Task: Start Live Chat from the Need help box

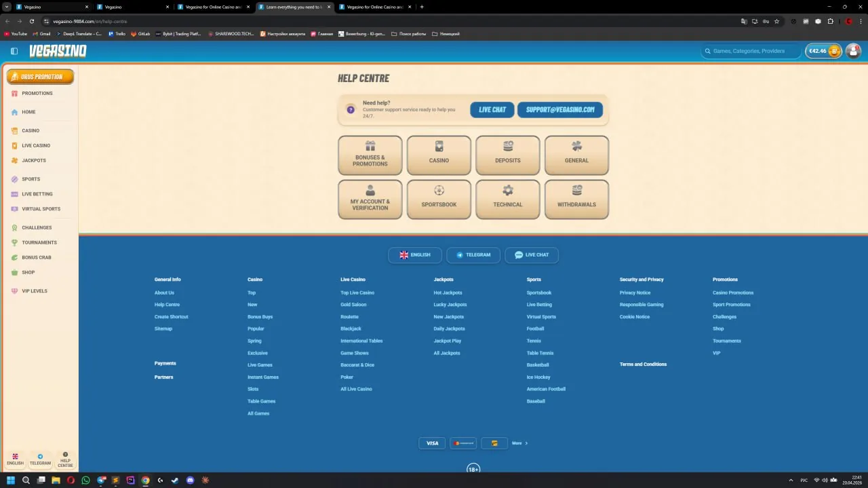Action: (x=492, y=110)
